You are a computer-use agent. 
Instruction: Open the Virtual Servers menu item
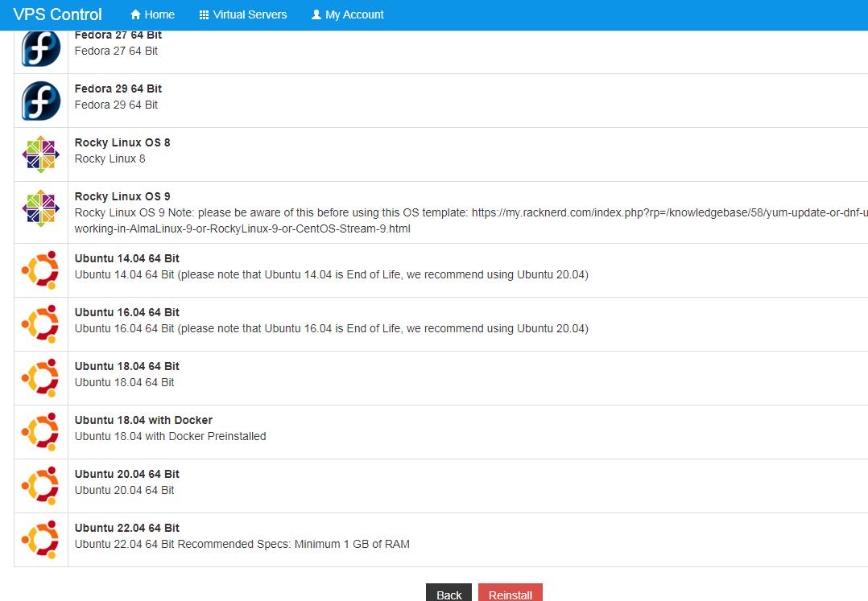(x=243, y=15)
